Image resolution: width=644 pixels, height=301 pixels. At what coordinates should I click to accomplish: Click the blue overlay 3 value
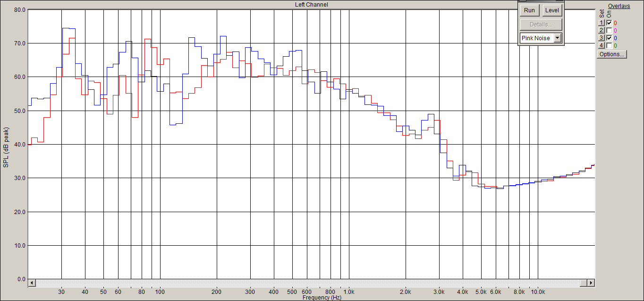pyautogui.click(x=615, y=38)
